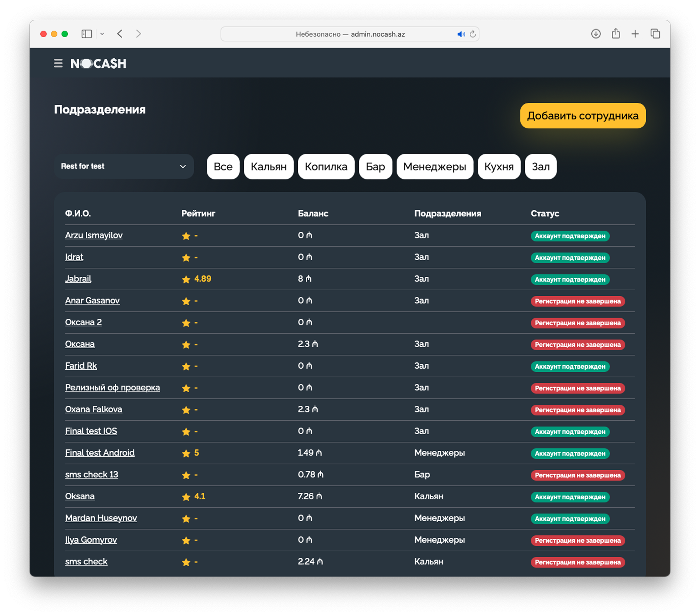The width and height of the screenshot is (700, 616).
Task: Click Ilya Gomyrov's Регистрация не завершена badge
Action: click(578, 541)
